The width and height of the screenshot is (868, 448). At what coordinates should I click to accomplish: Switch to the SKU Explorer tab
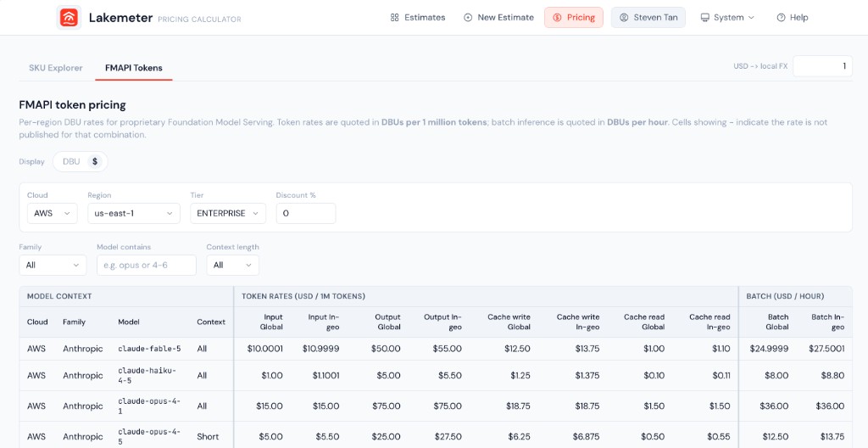point(56,68)
